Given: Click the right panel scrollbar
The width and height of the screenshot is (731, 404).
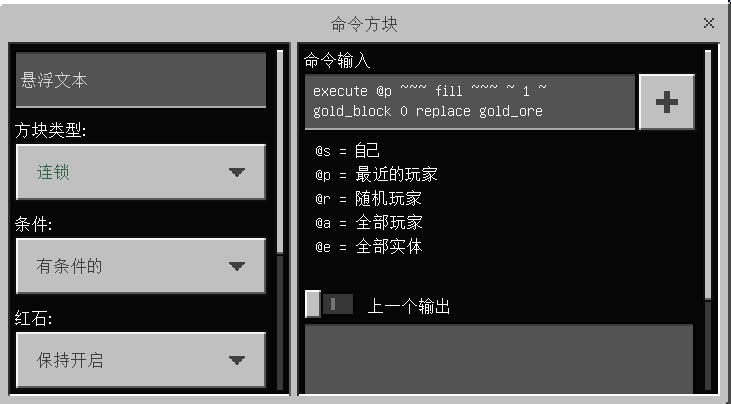Looking at the screenshot, I should [708, 174].
